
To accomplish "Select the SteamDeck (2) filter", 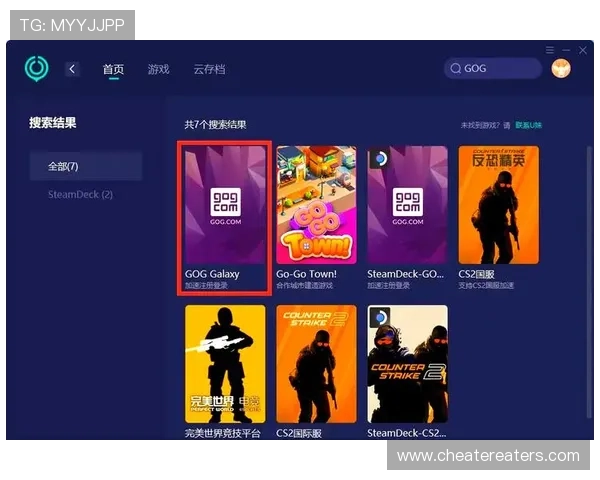I will pyautogui.click(x=80, y=194).
